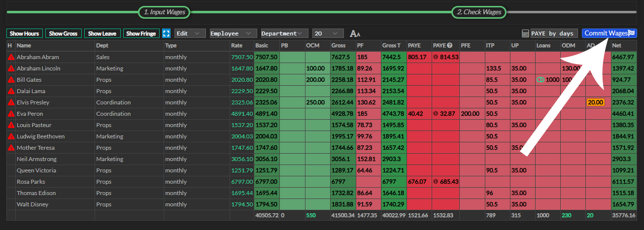Image resolution: width=644 pixels, height=230 pixels.
Task: Click the info icon next to 814.53
Action: (436, 57)
